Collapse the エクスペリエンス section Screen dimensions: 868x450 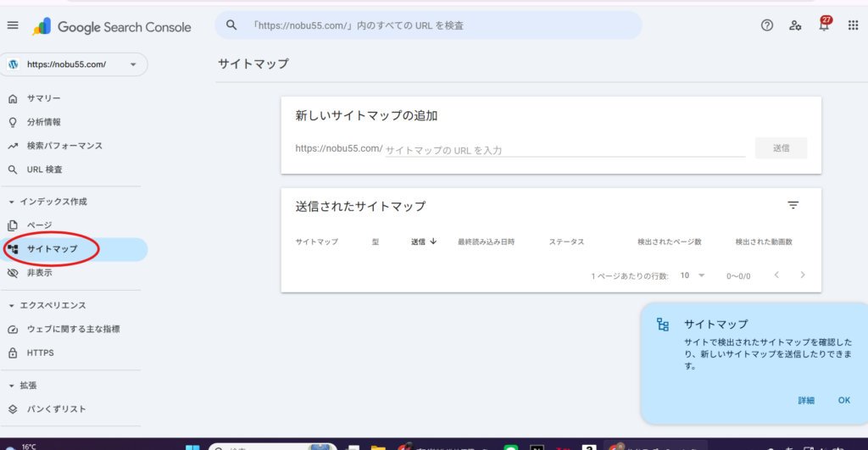pyautogui.click(x=12, y=305)
